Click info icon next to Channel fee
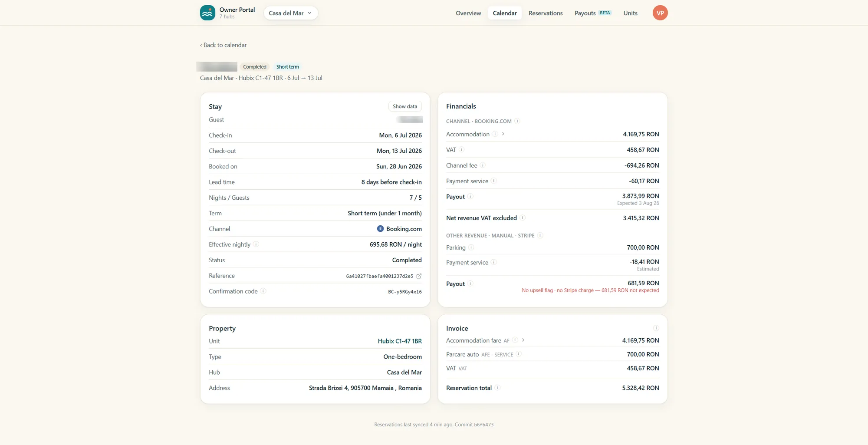 tap(483, 165)
